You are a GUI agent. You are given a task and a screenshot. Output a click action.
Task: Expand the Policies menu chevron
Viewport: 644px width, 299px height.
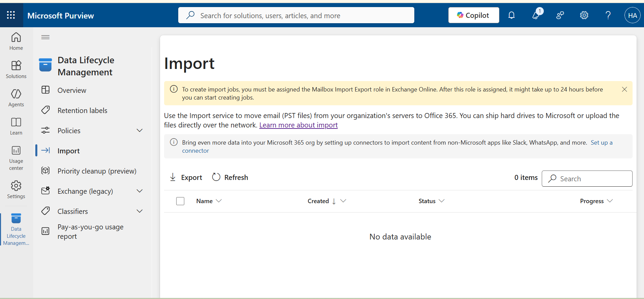point(140,130)
